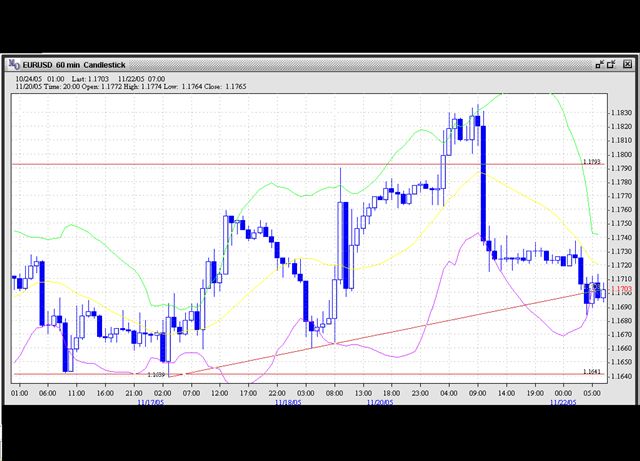Click the 1.1670 price axis label

(620, 334)
